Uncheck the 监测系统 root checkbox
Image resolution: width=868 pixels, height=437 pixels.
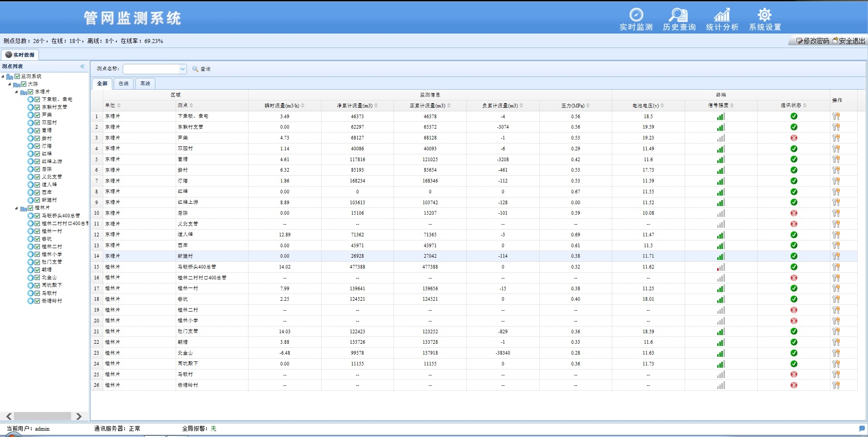(17, 77)
